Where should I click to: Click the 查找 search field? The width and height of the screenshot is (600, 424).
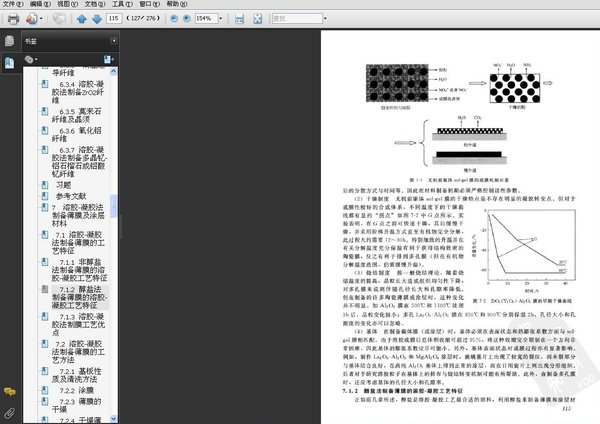click(297, 18)
